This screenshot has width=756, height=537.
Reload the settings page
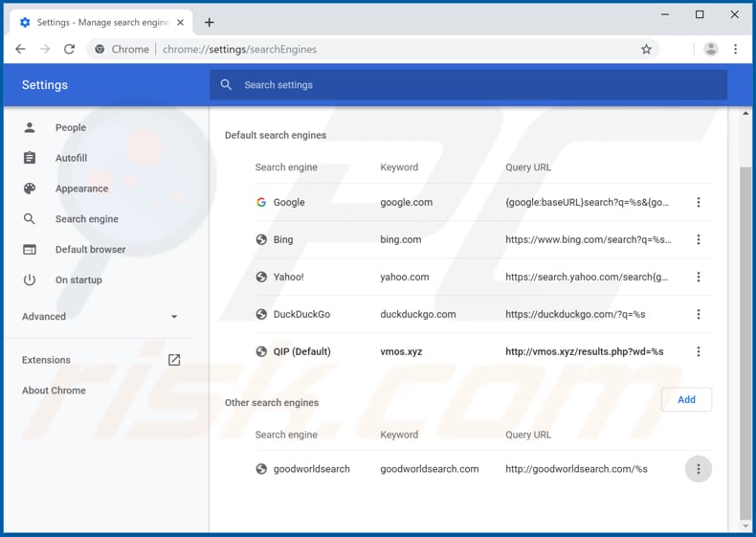click(70, 49)
